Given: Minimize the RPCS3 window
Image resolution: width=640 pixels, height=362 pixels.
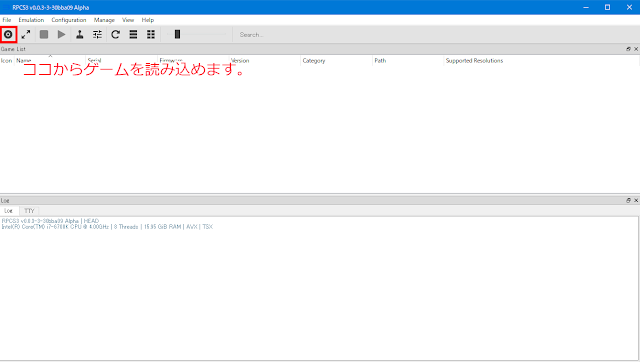Looking at the screenshot, I should (586, 7).
